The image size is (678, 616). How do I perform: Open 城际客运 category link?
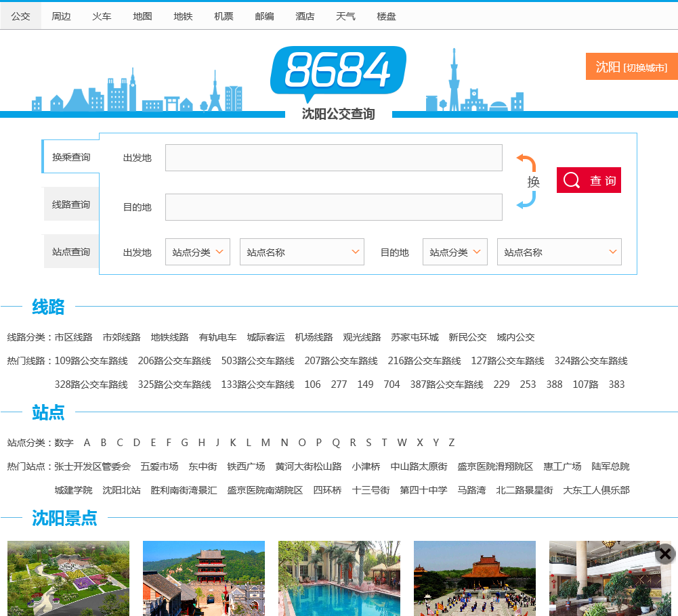[266, 337]
